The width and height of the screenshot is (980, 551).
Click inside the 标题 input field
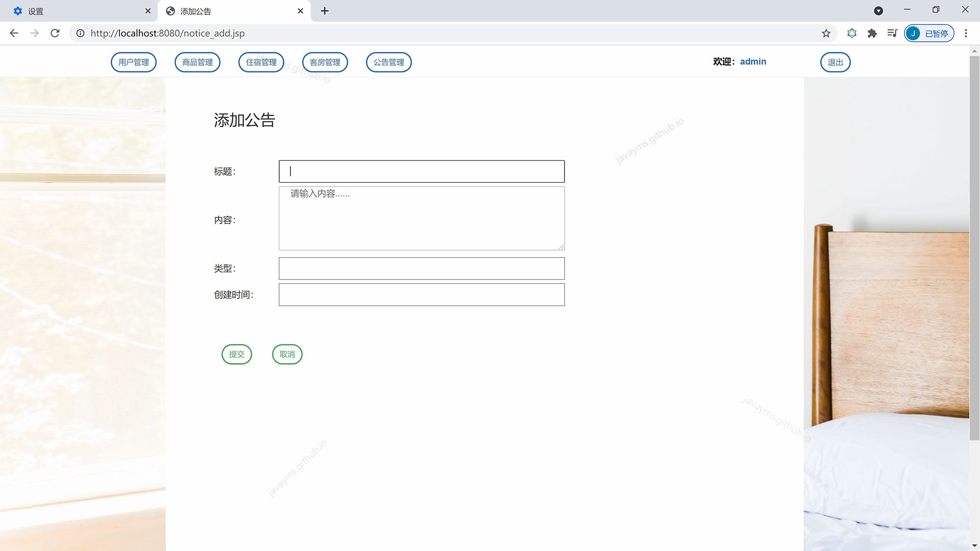pyautogui.click(x=421, y=171)
